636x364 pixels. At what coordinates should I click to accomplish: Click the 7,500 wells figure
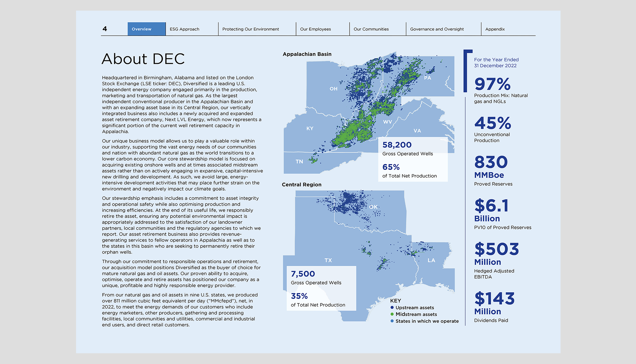click(x=303, y=274)
